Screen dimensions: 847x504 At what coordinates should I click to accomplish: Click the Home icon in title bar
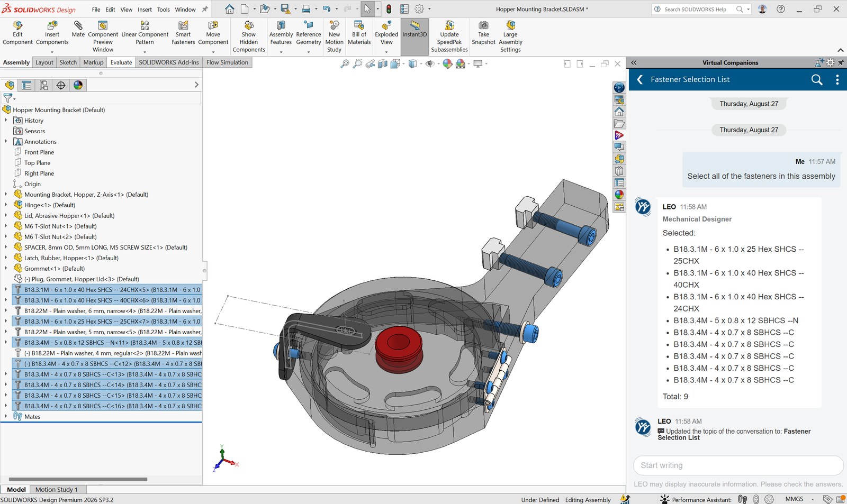point(229,9)
